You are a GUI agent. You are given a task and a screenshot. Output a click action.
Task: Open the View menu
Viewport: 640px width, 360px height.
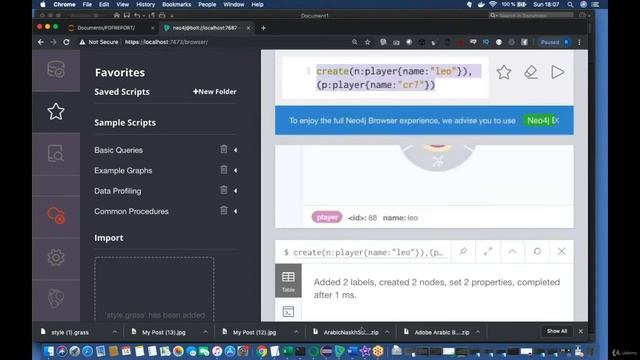122,4
